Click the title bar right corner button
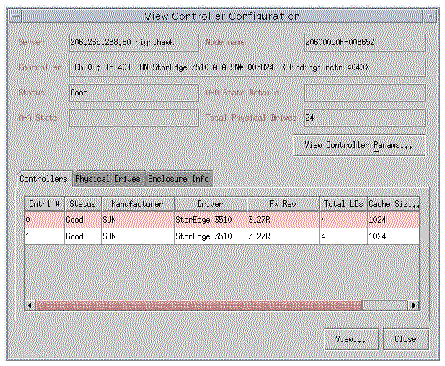This screenshot has height=366, width=445. (431, 16)
